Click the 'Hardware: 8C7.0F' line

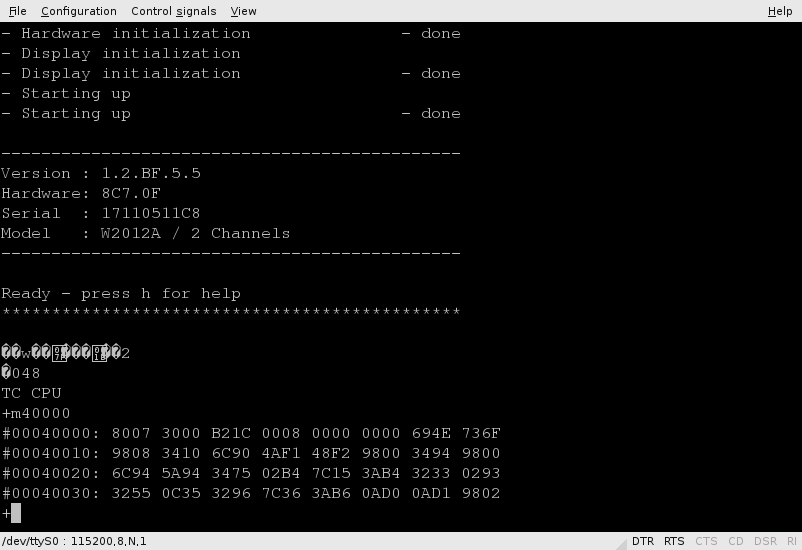click(x=81, y=193)
